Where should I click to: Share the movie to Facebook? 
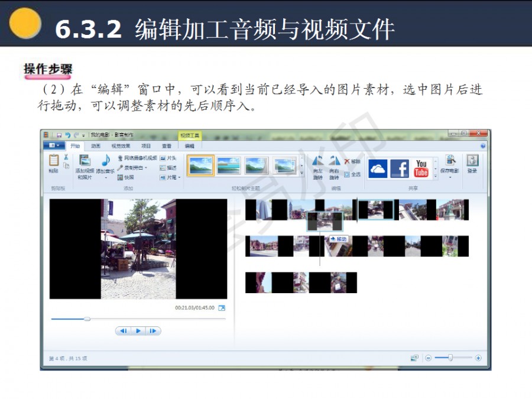pos(400,169)
